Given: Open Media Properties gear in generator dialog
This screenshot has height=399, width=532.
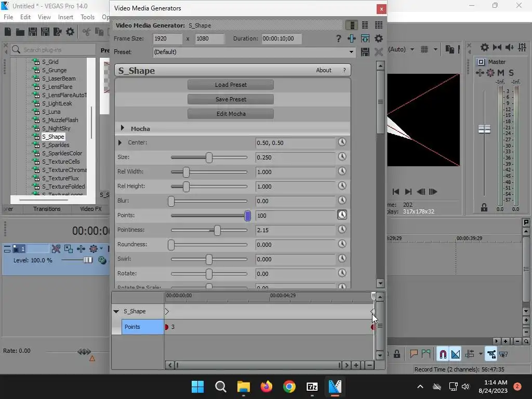Looking at the screenshot, I should (379, 38).
